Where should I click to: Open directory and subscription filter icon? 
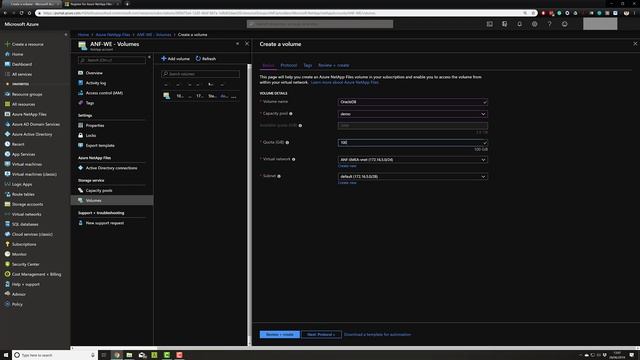pos(504,24)
